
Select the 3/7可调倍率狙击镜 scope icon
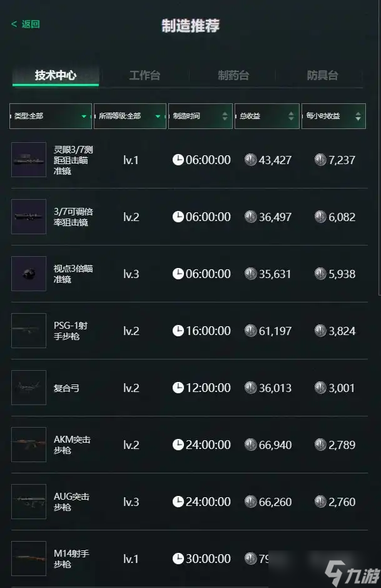29,217
